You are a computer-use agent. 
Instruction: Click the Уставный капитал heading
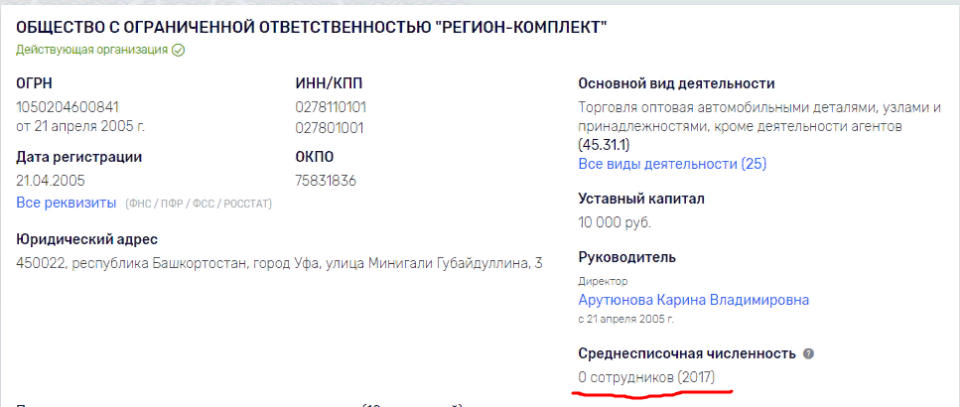642,199
